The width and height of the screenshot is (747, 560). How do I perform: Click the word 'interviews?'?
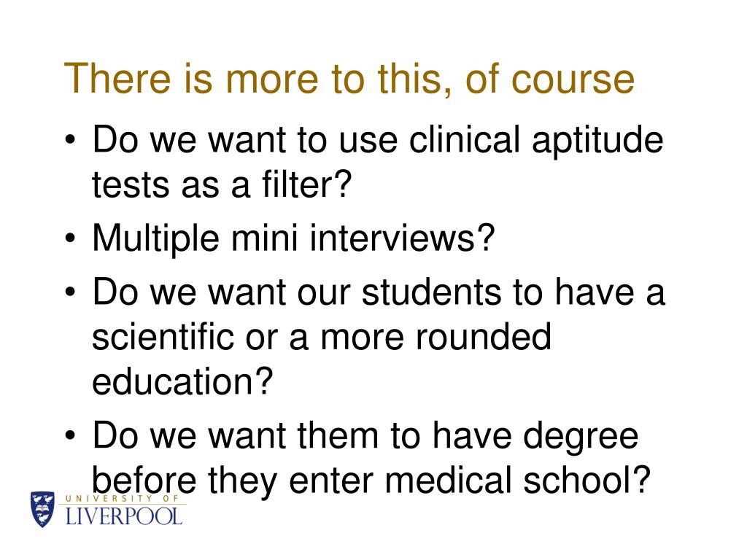403,238
